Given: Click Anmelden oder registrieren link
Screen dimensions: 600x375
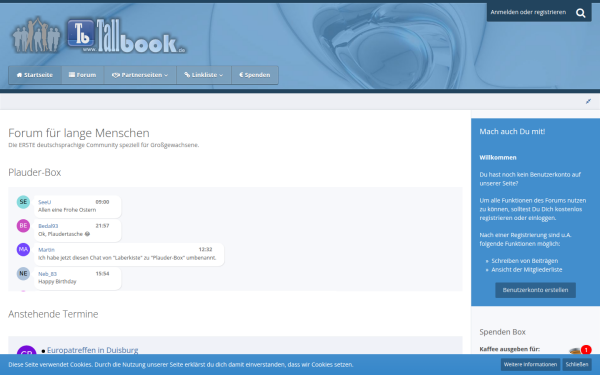Looking at the screenshot, I should (x=528, y=12).
